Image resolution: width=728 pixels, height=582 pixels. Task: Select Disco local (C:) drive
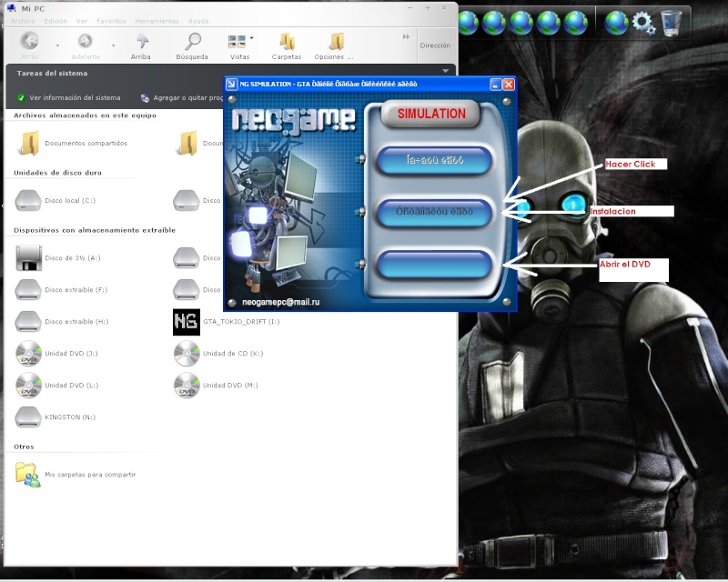56,200
